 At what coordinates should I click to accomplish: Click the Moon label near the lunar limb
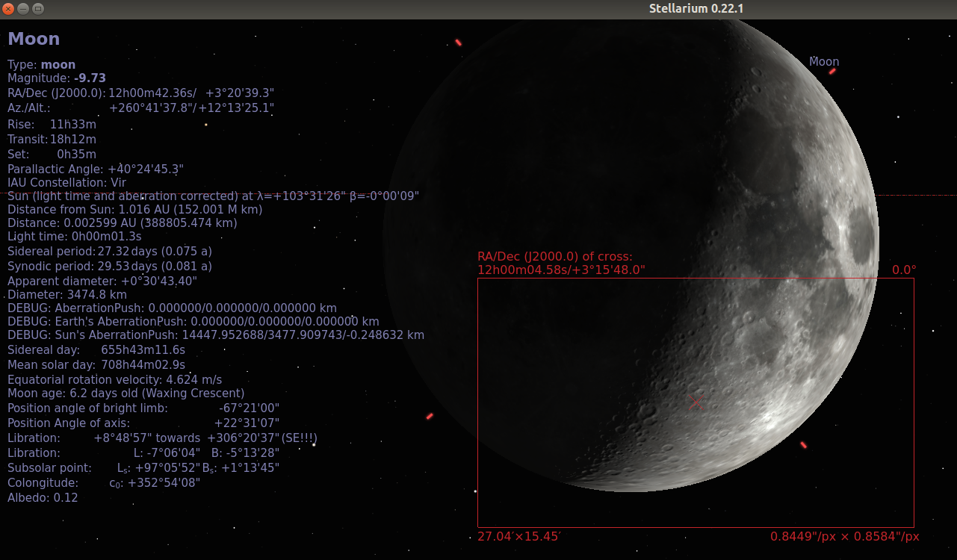coord(824,62)
